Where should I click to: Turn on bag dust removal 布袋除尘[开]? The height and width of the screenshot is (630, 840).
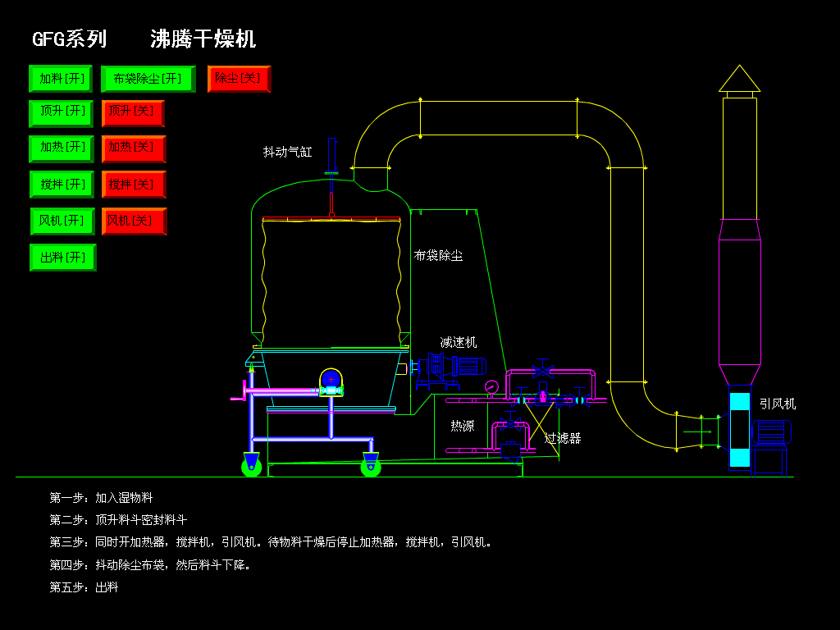(148, 79)
